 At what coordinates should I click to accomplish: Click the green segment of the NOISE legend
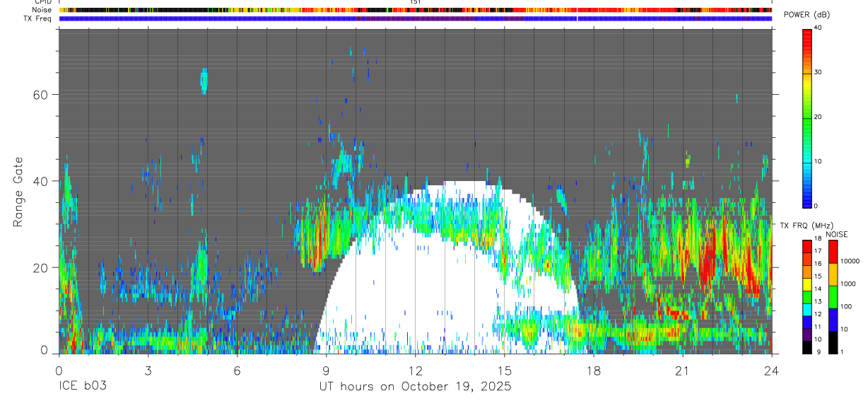tap(833, 297)
